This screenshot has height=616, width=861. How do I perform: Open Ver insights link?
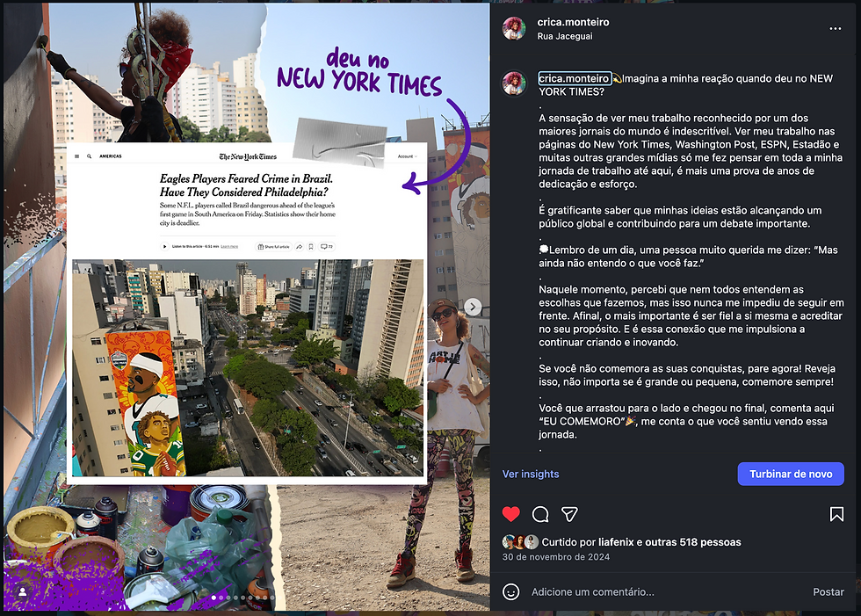click(531, 474)
